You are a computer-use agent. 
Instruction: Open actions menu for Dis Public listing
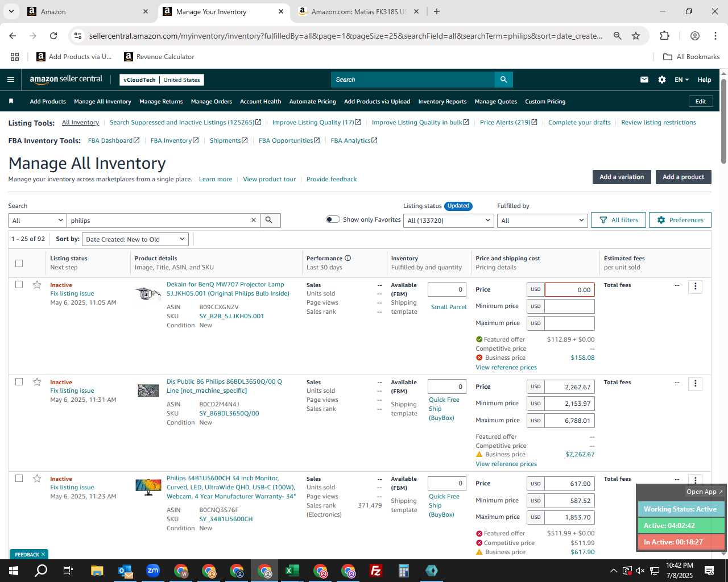695,384
